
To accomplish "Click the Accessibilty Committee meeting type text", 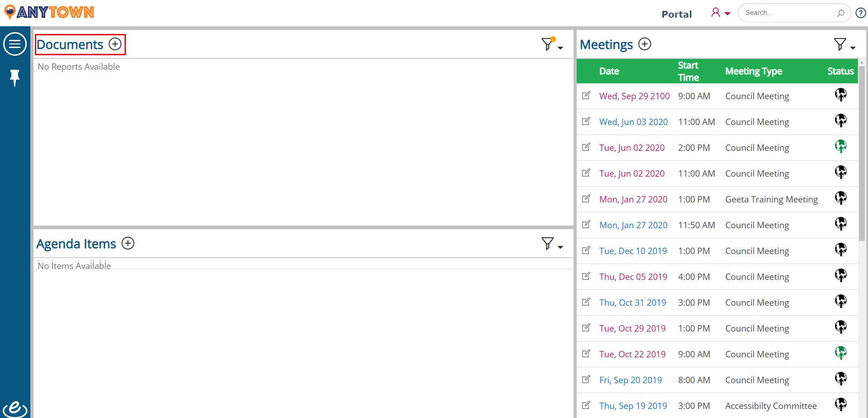I will pos(771,406).
